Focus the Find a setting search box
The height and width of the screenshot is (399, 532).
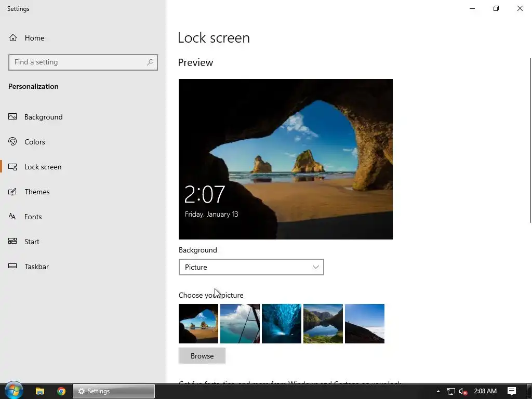pyautogui.click(x=83, y=62)
